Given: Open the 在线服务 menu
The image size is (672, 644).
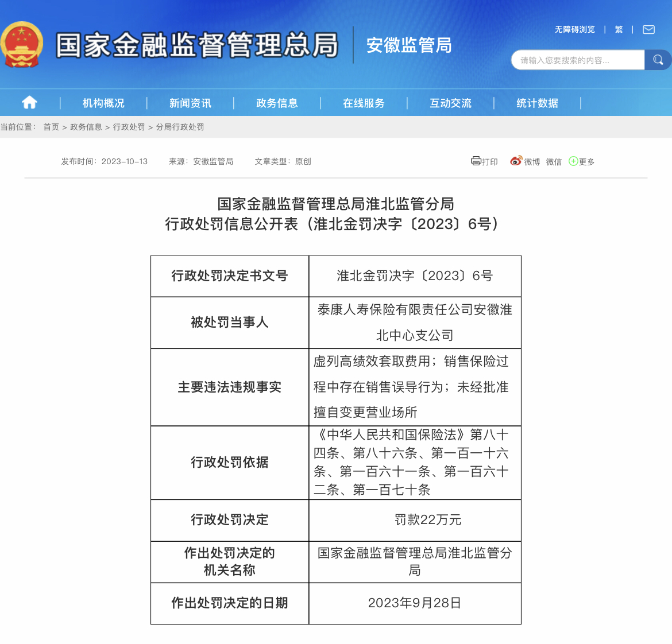Looking at the screenshot, I should point(364,103).
